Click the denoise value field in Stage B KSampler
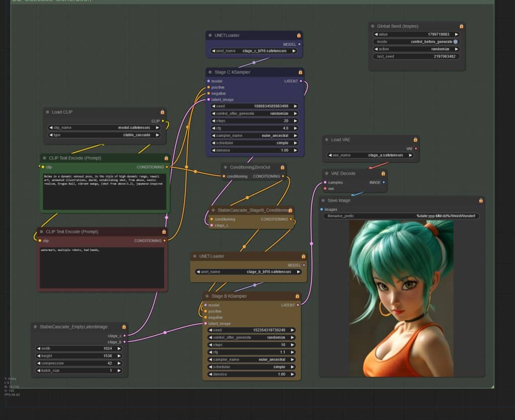515x420 pixels. click(251, 374)
